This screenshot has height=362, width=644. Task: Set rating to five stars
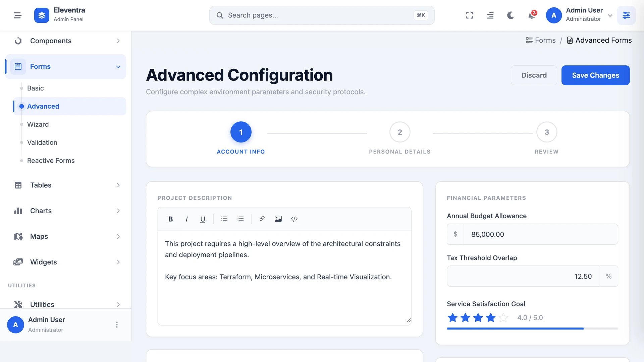point(503,317)
